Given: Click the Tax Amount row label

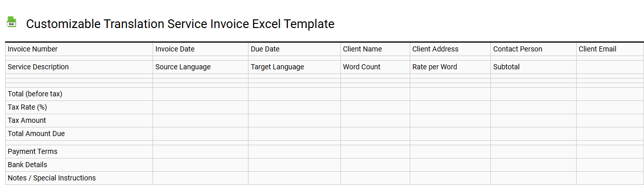Looking at the screenshot, I should 27,120.
